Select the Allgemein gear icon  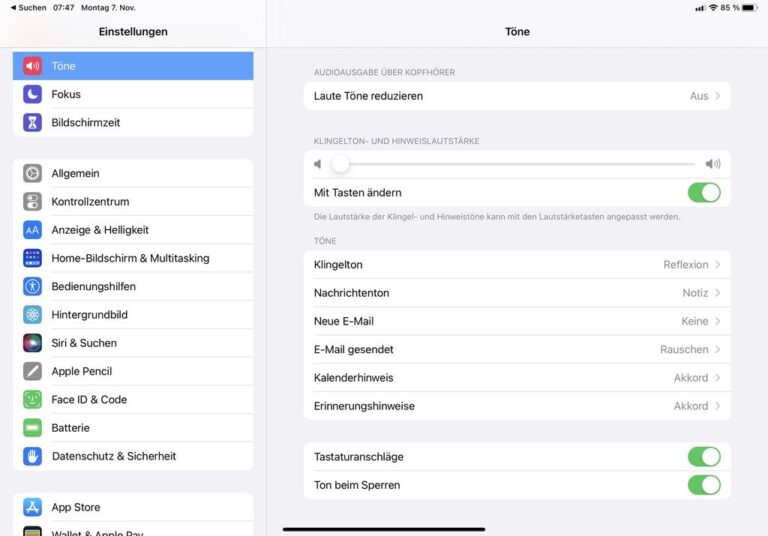pos(33,173)
